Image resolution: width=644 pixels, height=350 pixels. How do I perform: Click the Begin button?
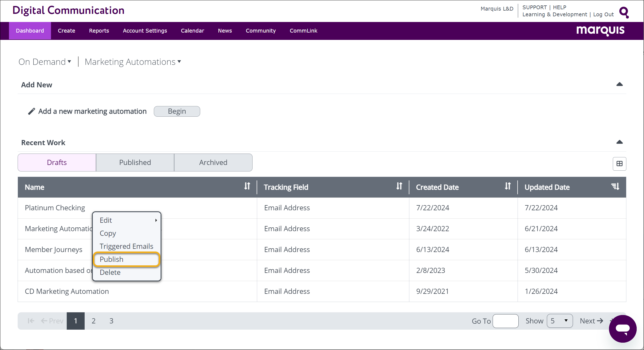tap(177, 111)
